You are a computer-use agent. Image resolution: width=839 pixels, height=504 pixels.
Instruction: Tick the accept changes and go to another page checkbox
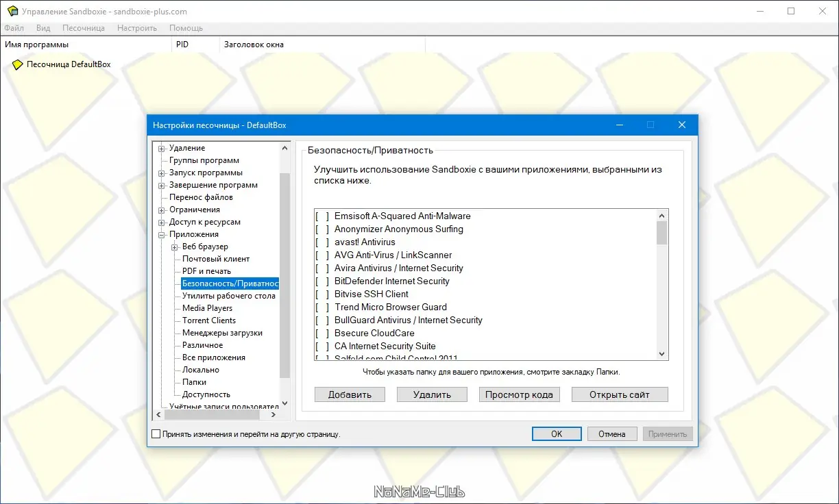tap(156, 434)
